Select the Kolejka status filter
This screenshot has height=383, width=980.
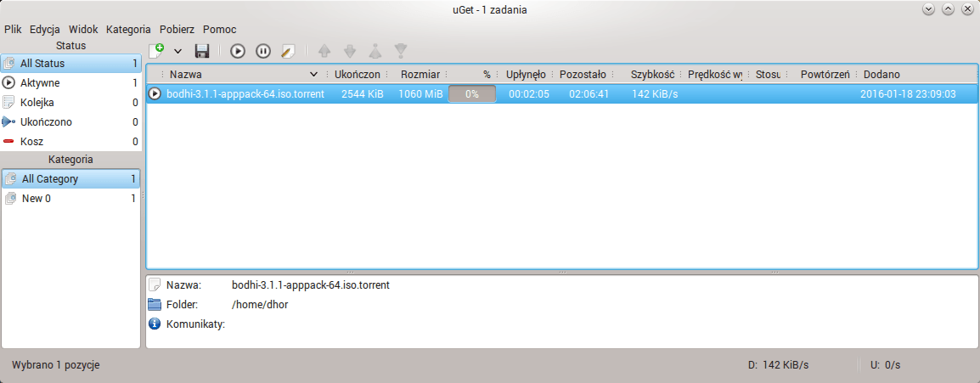click(70, 103)
